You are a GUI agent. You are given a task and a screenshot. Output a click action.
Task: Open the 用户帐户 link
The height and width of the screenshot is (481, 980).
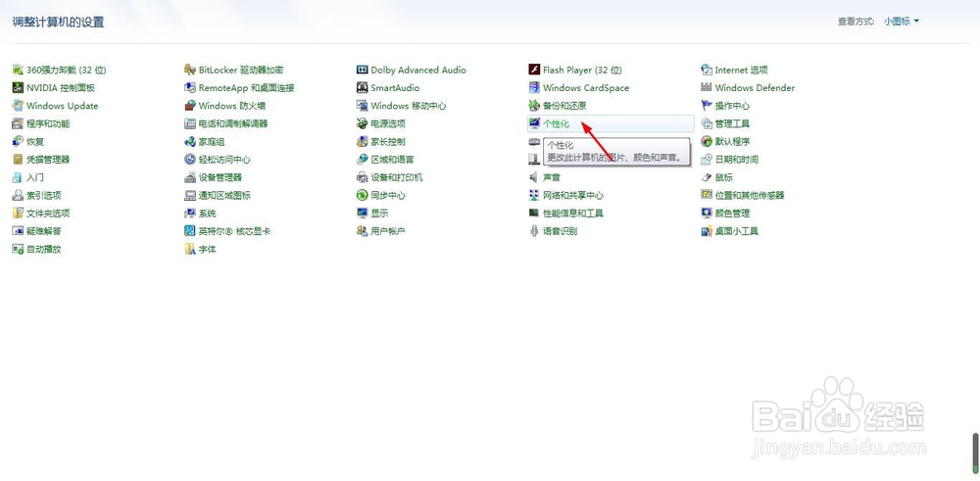[x=388, y=231]
